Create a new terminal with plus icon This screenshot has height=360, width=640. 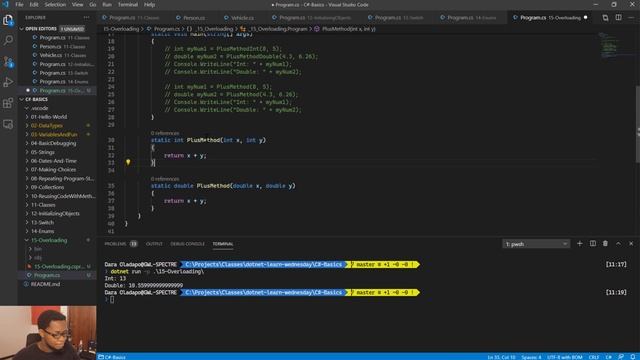580,244
